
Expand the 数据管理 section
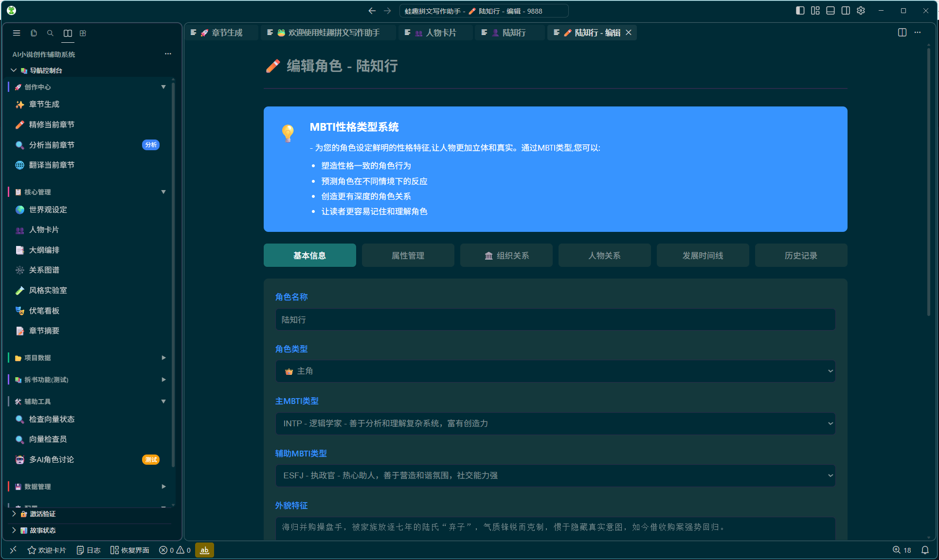90,487
